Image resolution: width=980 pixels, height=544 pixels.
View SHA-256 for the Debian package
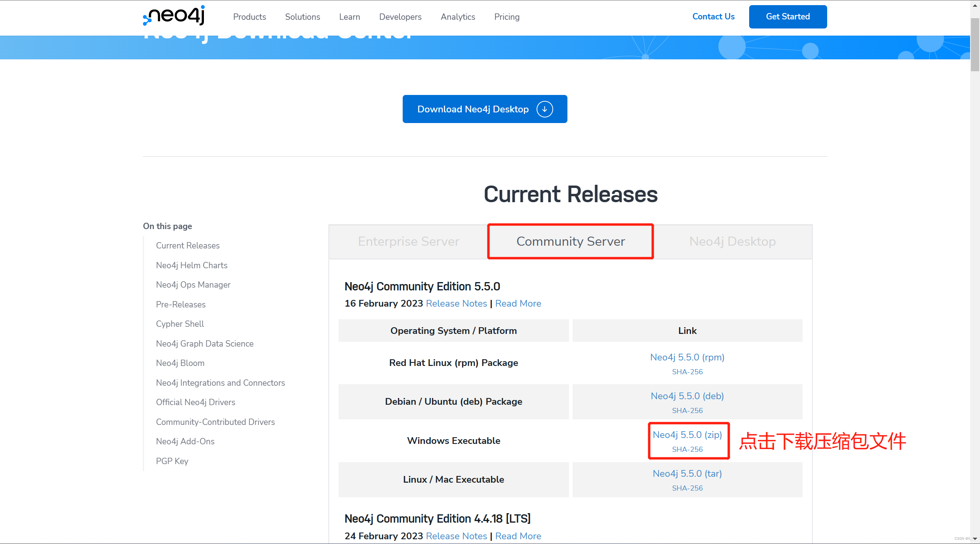tap(687, 411)
